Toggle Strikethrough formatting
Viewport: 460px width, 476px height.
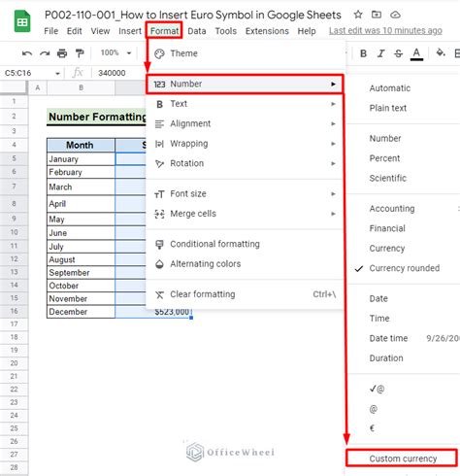click(398, 53)
